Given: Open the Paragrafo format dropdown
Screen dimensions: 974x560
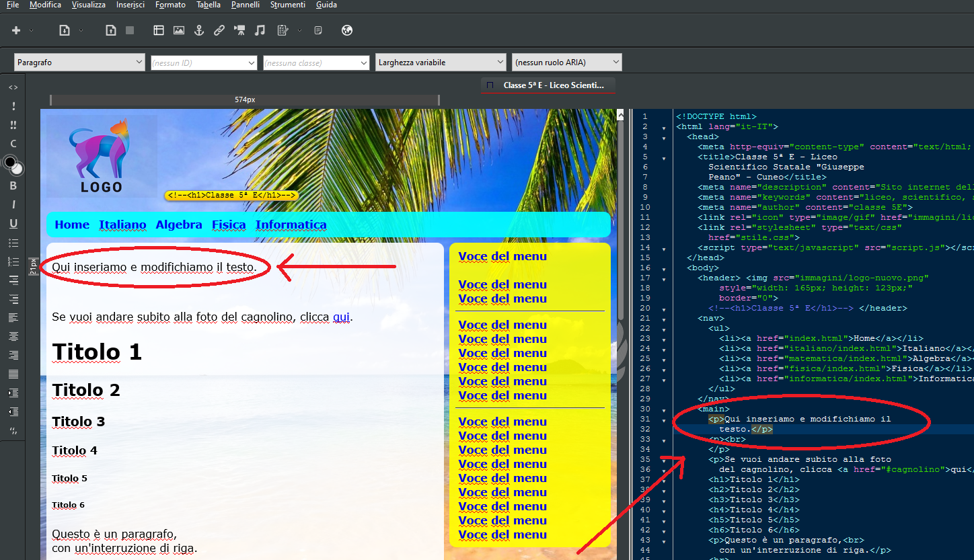Looking at the screenshot, I should click(x=79, y=63).
